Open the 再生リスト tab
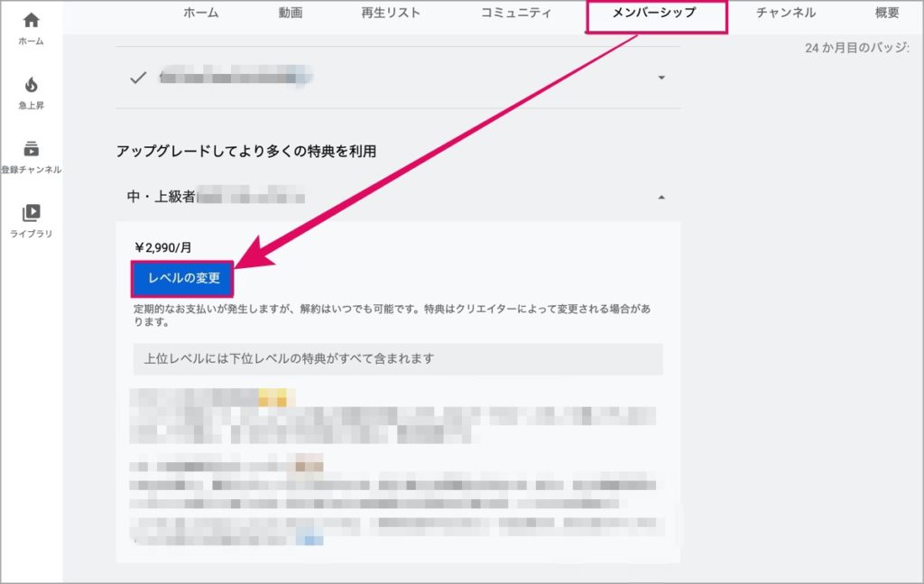The height and width of the screenshot is (584, 924). tap(391, 13)
